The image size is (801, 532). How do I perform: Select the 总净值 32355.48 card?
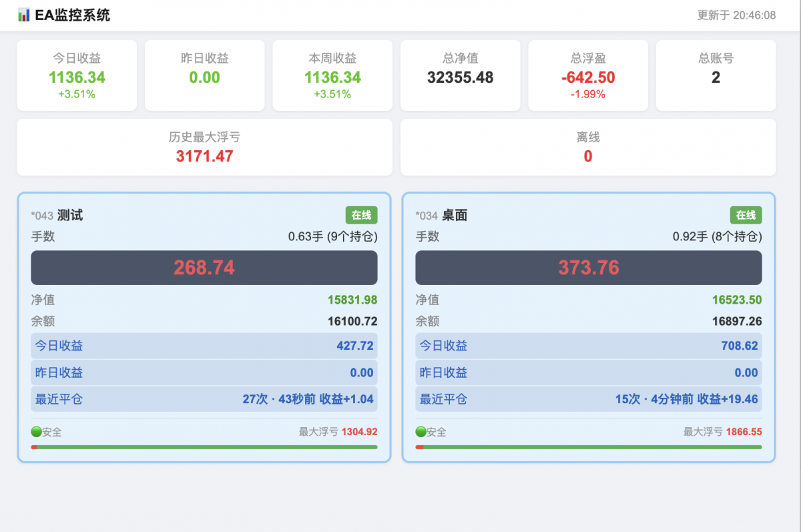[x=461, y=75]
